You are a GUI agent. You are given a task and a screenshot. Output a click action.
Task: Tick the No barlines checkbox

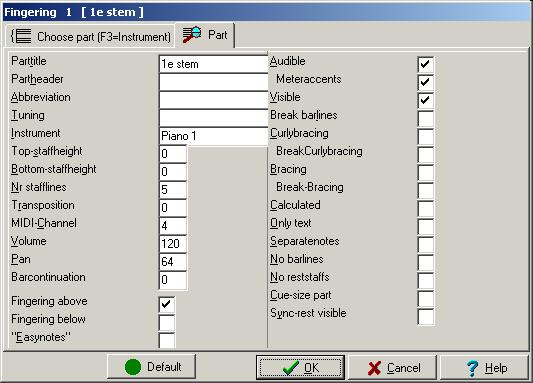(426, 262)
